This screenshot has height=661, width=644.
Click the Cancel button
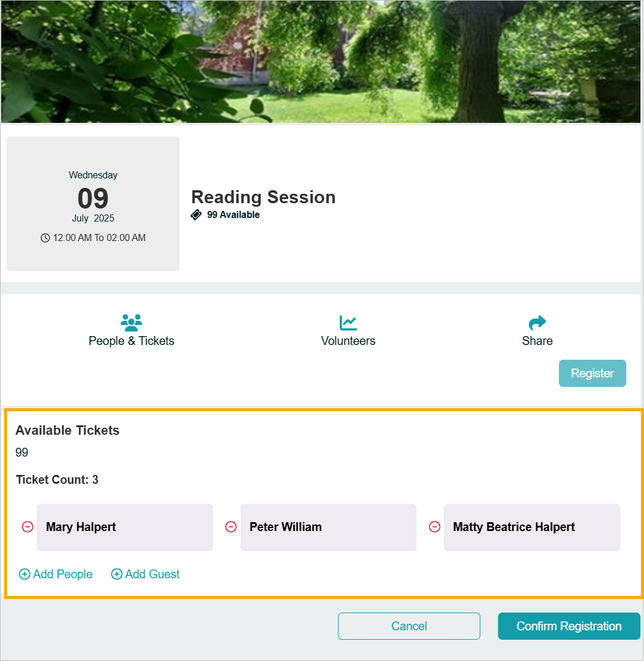[409, 626]
